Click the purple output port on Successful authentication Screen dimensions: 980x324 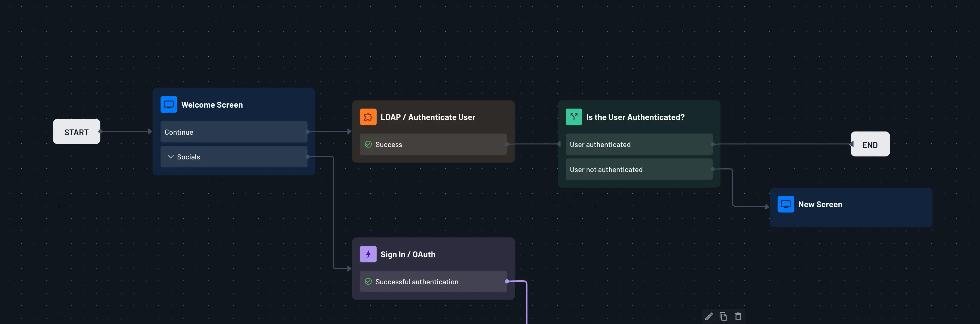coord(507,281)
